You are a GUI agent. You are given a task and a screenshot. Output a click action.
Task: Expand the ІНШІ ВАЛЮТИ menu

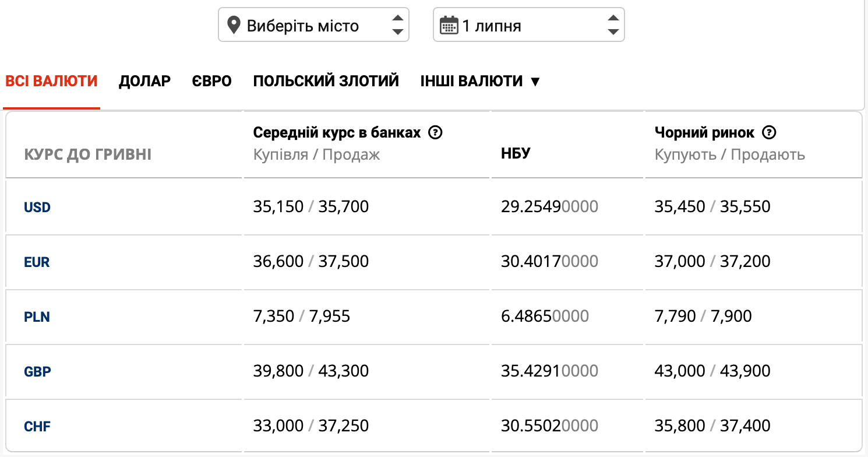[x=481, y=81]
